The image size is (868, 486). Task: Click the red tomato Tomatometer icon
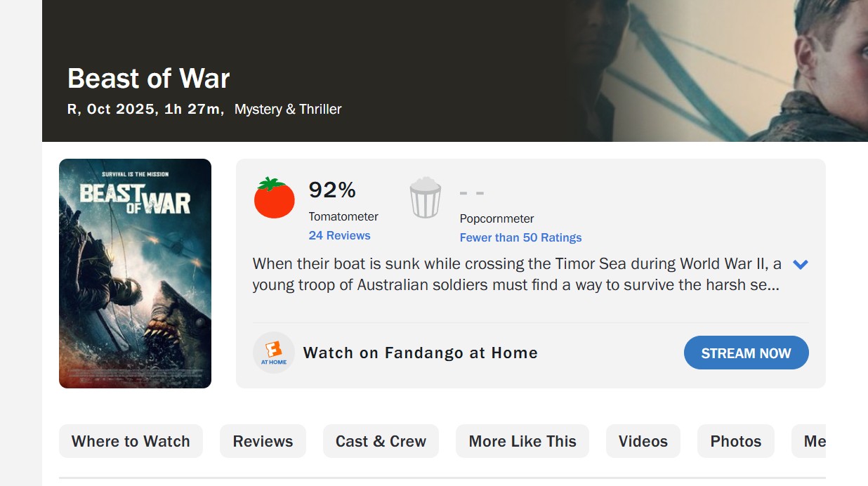coord(274,198)
